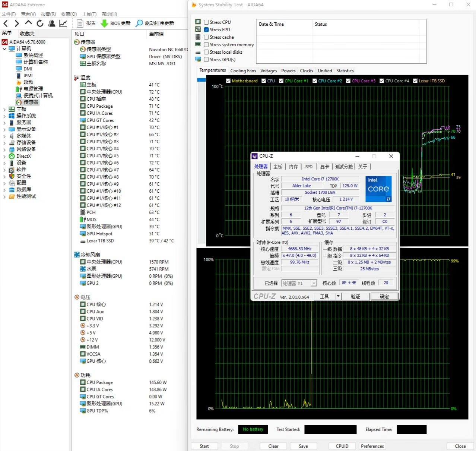The width and height of the screenshot is (476, 451).
Task: Open Preferences in stability test
Action: tap(372, 446)
